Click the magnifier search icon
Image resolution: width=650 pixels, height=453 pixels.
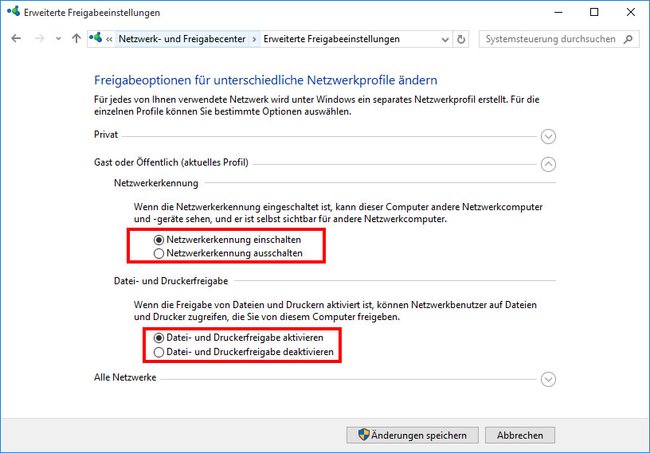coord(628,39)
